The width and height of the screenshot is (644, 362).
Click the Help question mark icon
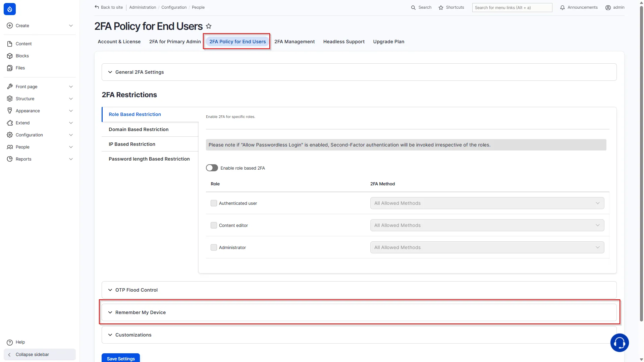[10, 342]
